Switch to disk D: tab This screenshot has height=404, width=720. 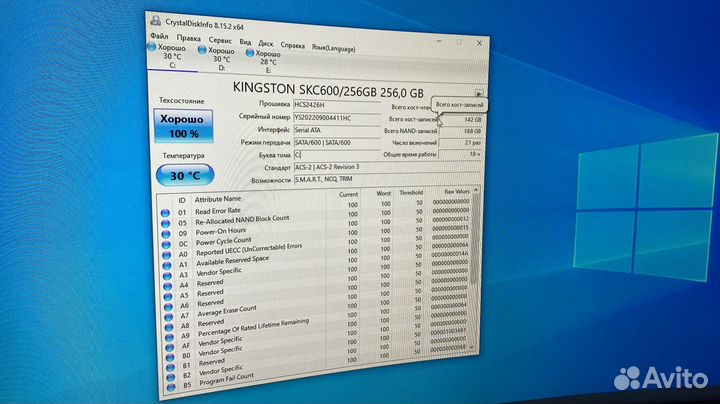(x=221, y=59)
